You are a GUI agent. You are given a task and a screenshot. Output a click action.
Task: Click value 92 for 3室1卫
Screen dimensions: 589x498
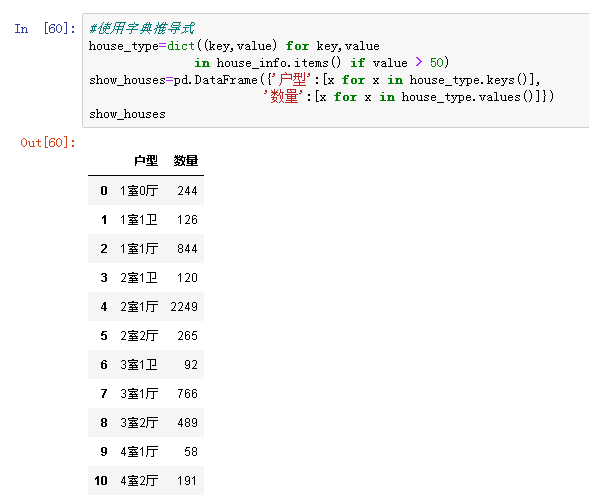pyautogui.click(x=191, y=365)
